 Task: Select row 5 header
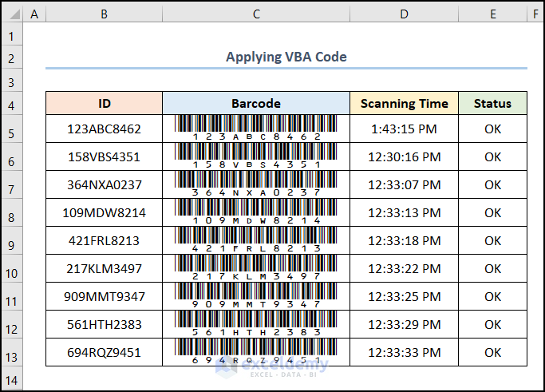tap(12, 133)
